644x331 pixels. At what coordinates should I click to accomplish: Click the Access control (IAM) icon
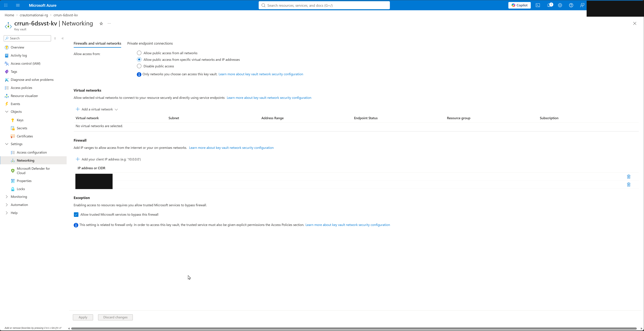[7, 63]
